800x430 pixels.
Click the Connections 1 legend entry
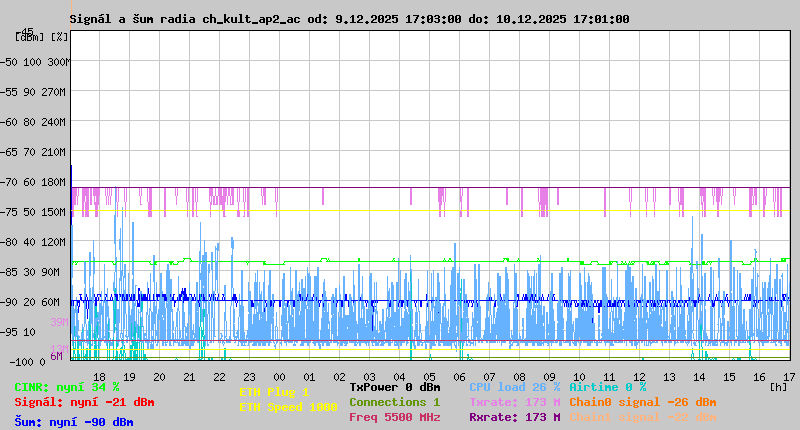[395, 402]
